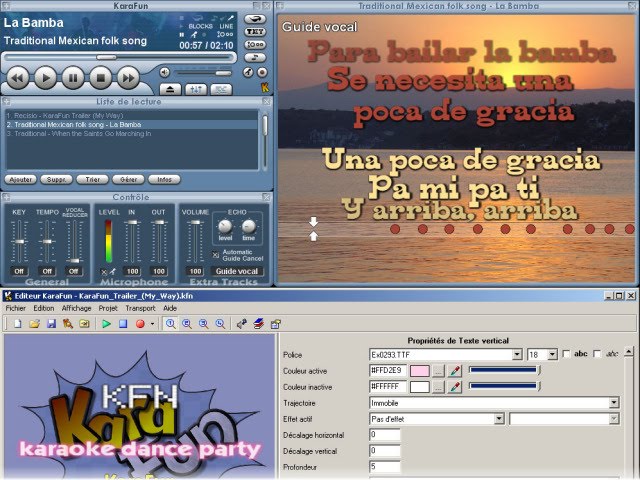Pick the active color with the eyedropper

click(x=455, y=371)
